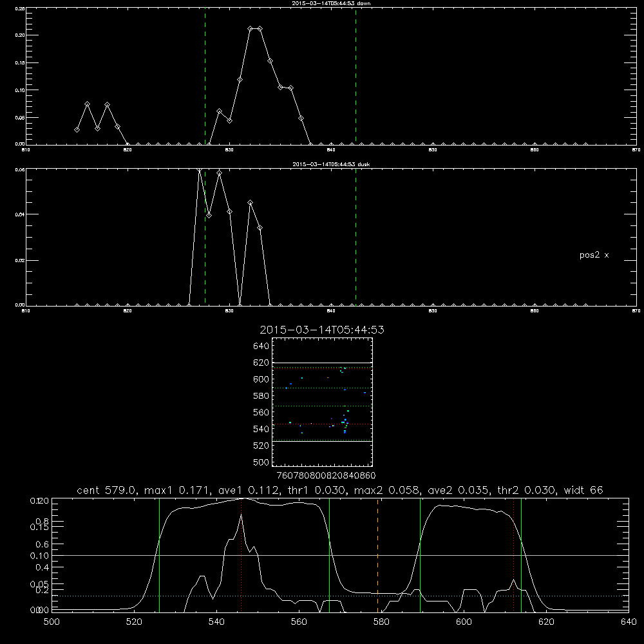Click the "2015-03-14T05:44:53 dawn" plot title
The image size is (644, 644).
(x=331, y=3)
